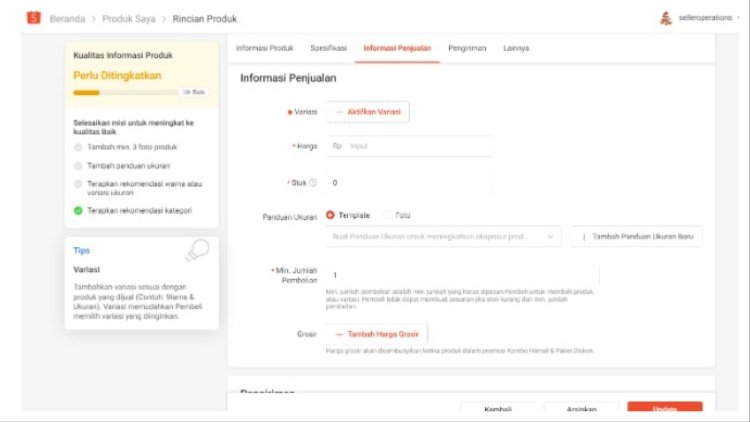The image size is (750, 422).
Task: Select the Template radio option
Action: pos(331,215)
